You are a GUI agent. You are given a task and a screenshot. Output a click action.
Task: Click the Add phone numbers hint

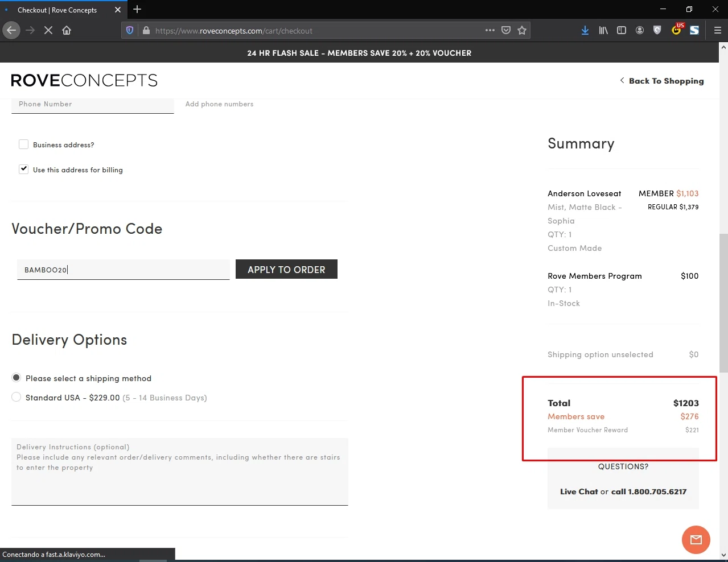click(219, 104)
